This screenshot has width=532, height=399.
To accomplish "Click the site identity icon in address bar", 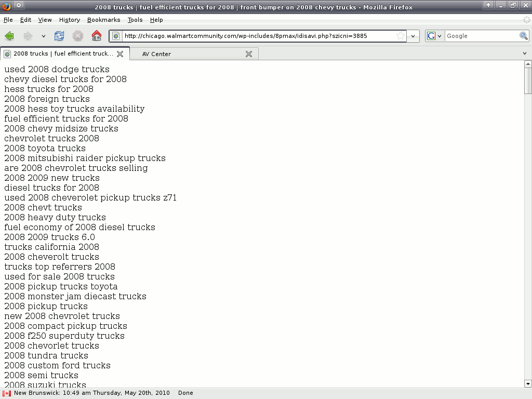I will [116, 36].
